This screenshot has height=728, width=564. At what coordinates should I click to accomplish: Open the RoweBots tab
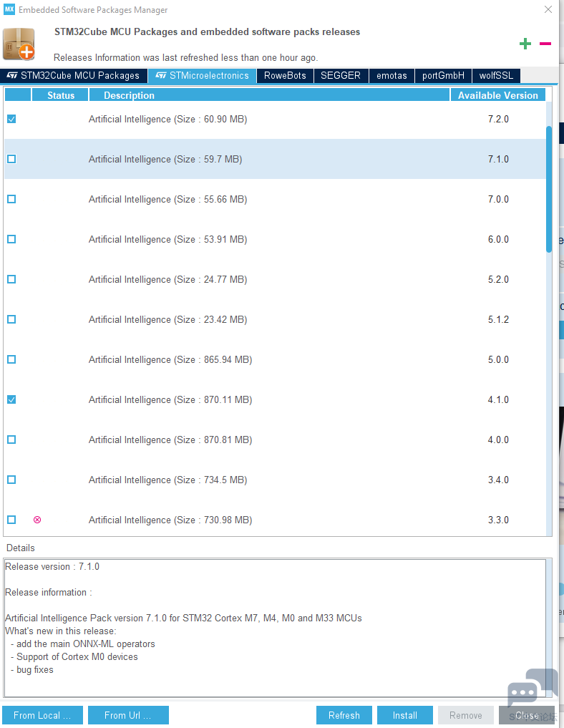point(285,76)
